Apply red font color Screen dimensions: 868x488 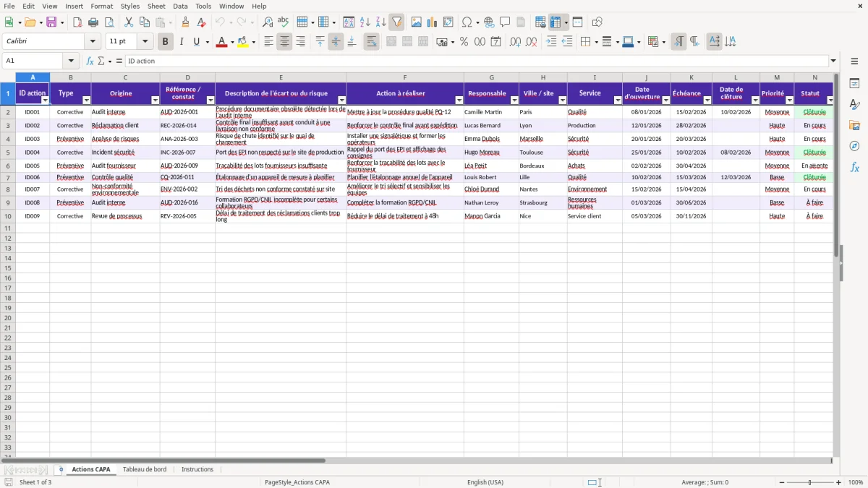221,42
